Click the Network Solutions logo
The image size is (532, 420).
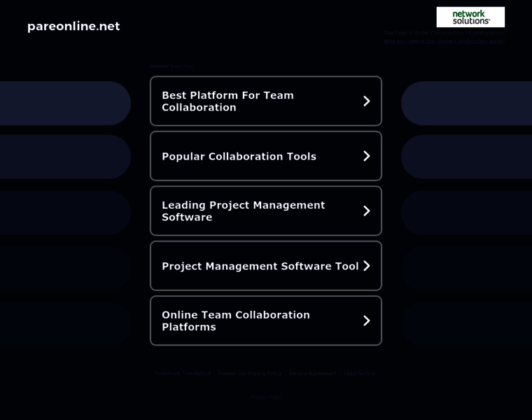[470, 17]
